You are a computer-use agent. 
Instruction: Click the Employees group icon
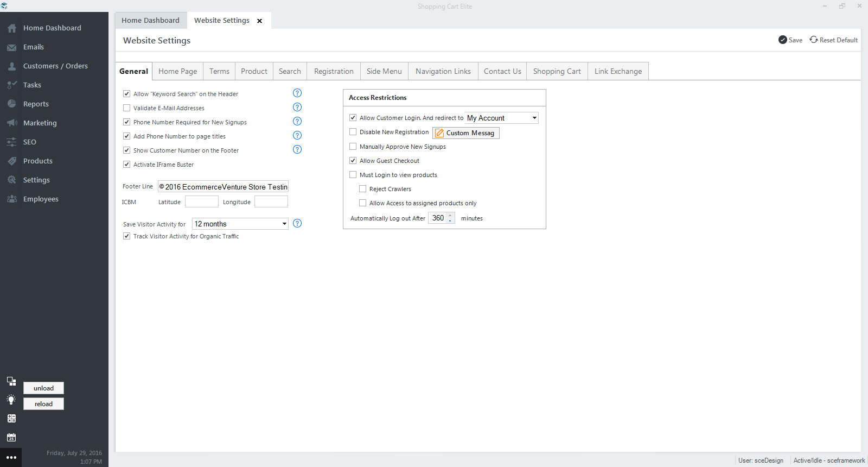12,199
